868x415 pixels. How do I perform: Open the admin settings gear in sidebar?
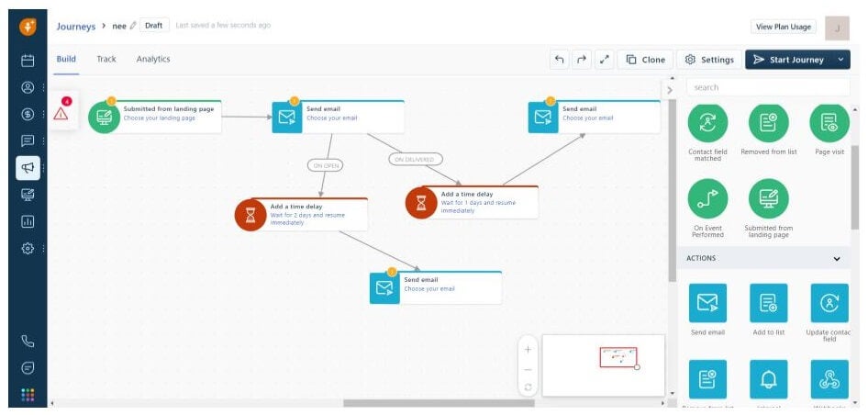28,248
